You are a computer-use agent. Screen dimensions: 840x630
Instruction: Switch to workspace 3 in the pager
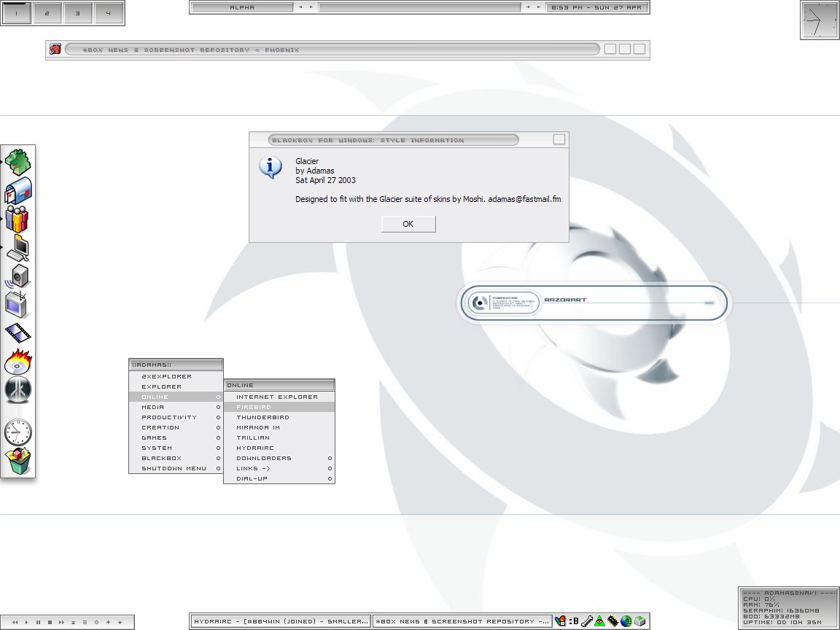point(77,13)
